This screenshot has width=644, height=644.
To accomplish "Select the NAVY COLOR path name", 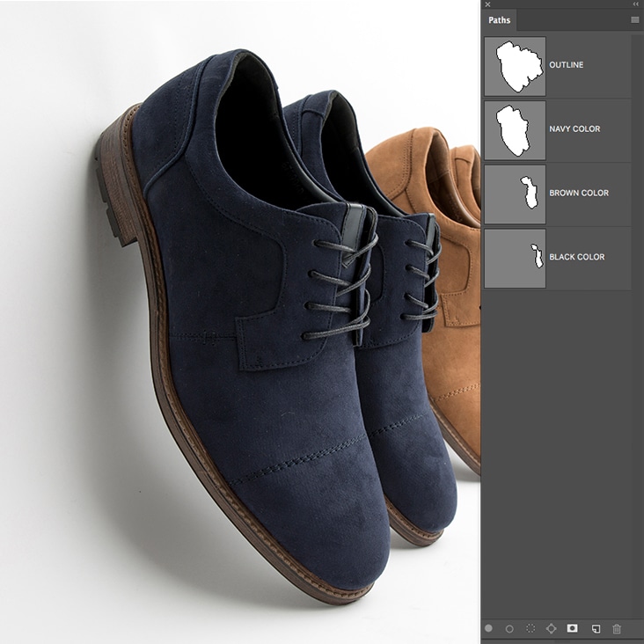I will tap(574, 129).
